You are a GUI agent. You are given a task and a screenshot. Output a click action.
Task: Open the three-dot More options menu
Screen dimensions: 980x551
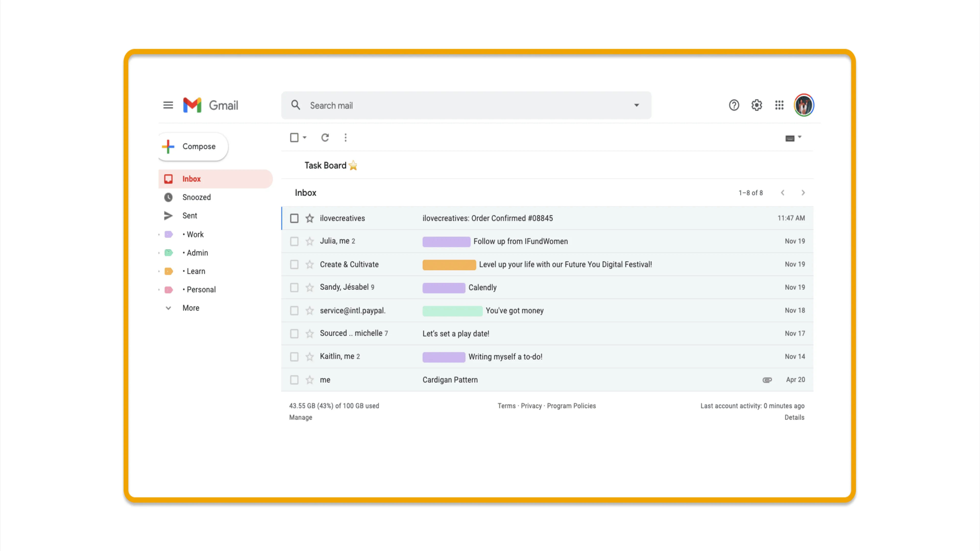(x=346, y=137)
